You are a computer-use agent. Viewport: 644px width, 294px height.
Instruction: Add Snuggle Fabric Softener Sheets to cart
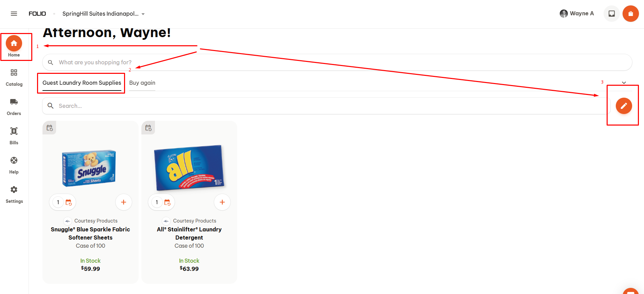pos(123,202)
